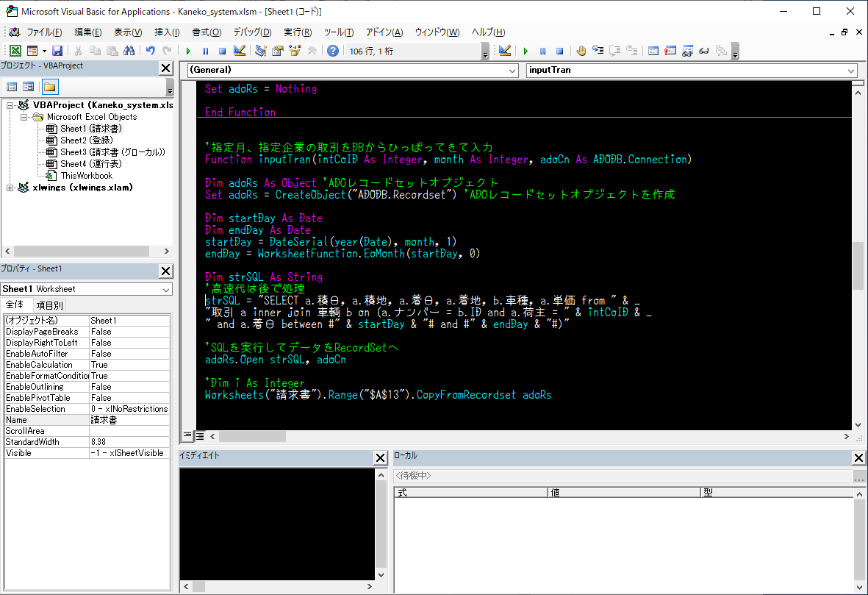Click the Quick Watch glasses icon

point(704,51)
